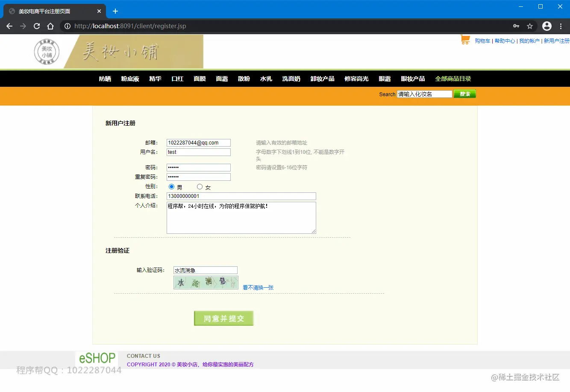Click the green 搜索 button

pyautogui.click(x=465, y=94)
